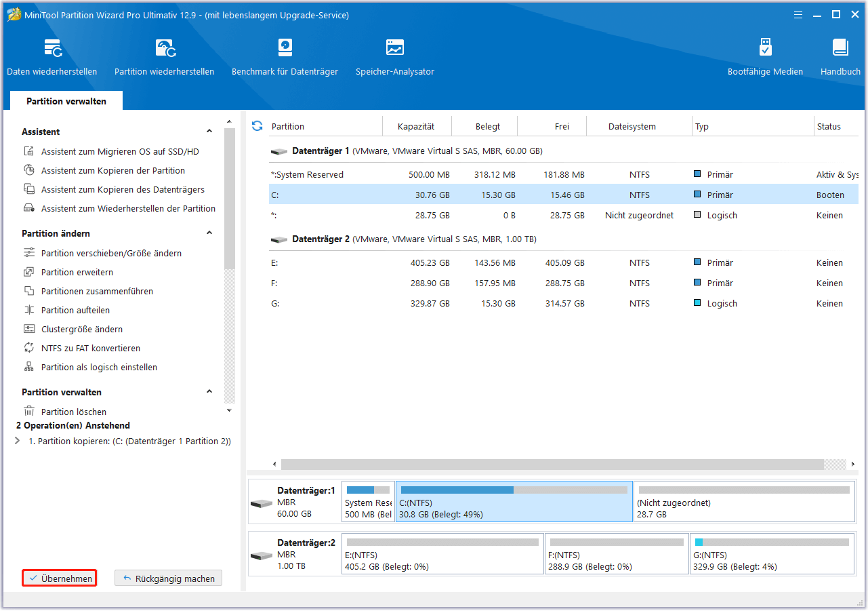The image size is (868, 611).
Task: Start Assistent zum Kopieren der Partition
Action: [x=113, y=171]
